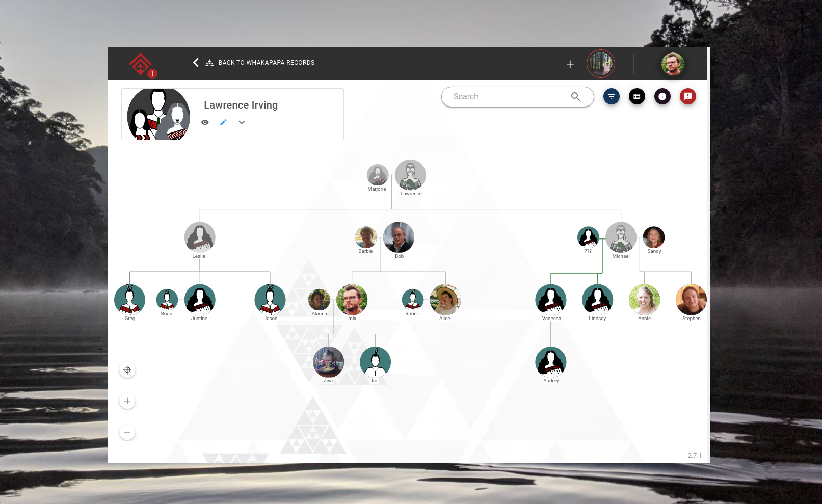Select the Robert node
822x504 pixels.
pos(413,300)
